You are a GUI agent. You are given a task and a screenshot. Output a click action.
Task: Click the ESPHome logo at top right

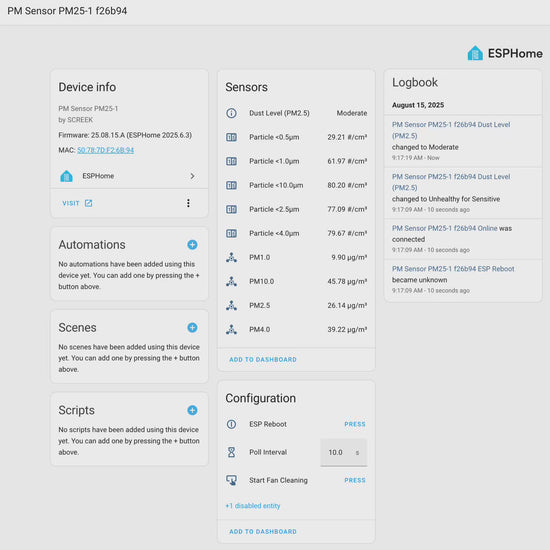pos(505,53)
